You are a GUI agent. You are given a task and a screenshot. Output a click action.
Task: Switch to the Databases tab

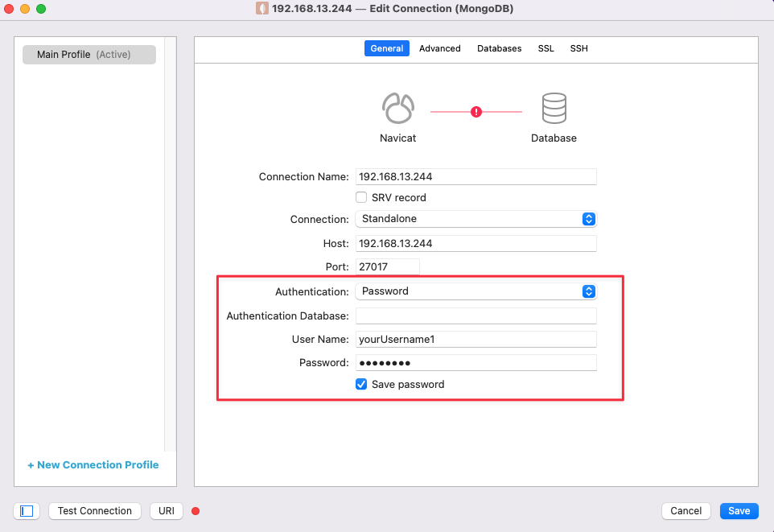pos(499,48)
